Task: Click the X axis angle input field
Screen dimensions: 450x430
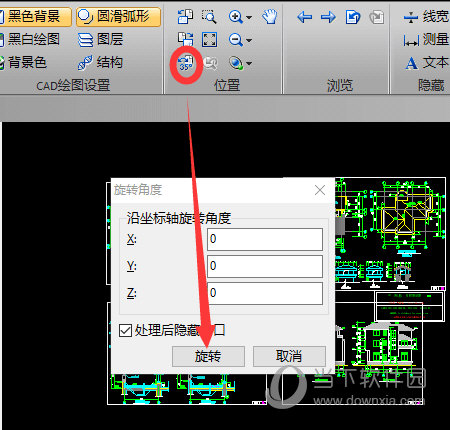Action: (x=265, y=239)
